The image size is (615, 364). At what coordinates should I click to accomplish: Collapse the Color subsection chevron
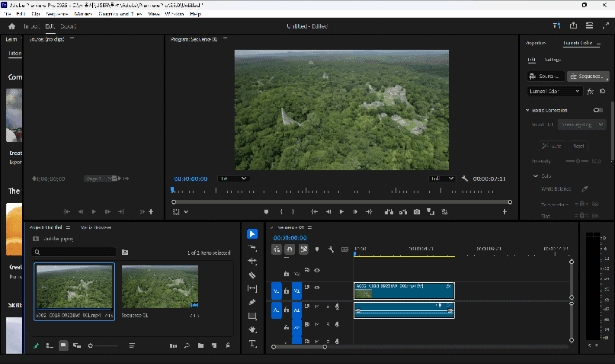(x=536, y=176)
